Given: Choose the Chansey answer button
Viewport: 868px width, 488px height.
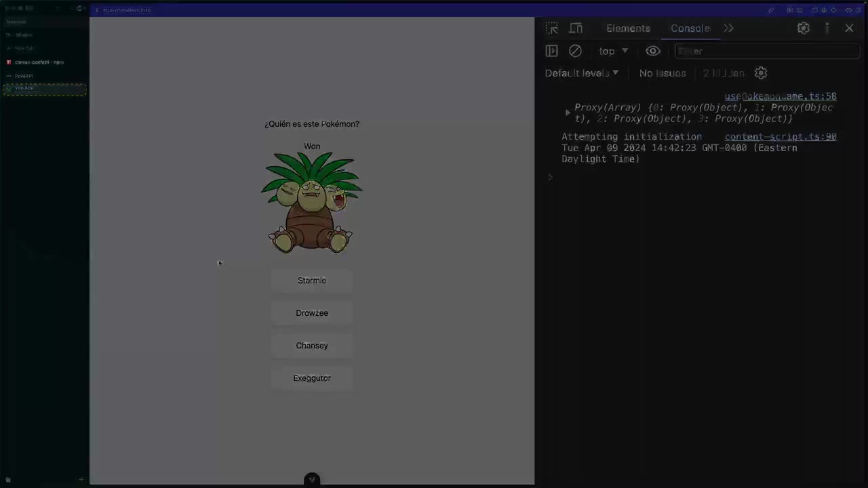Looking at the screenshot, I should coord(312,346).
